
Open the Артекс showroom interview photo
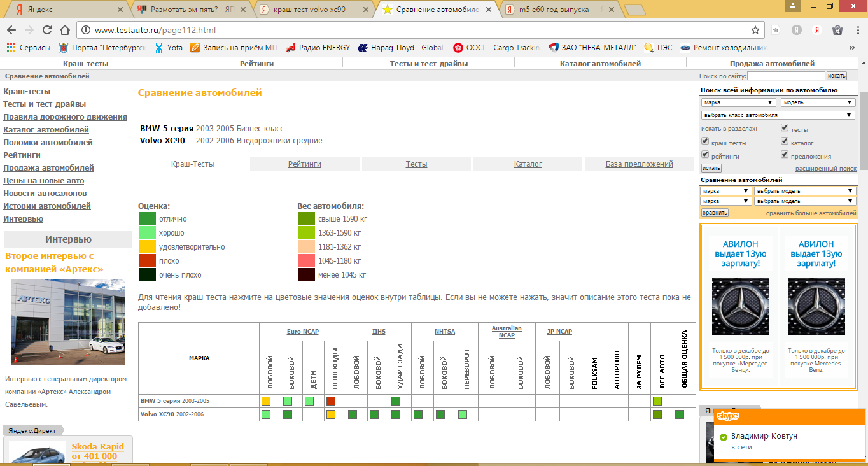click(x=68, y=321)
